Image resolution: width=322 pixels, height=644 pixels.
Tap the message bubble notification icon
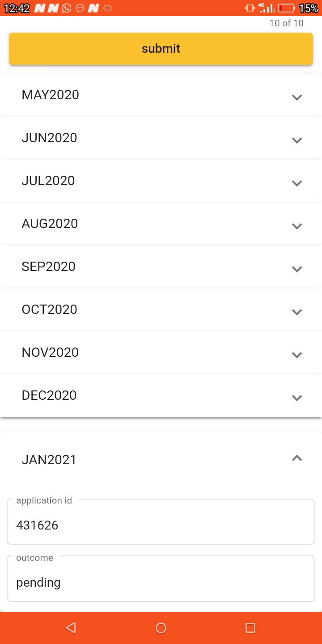click(80, 8)
